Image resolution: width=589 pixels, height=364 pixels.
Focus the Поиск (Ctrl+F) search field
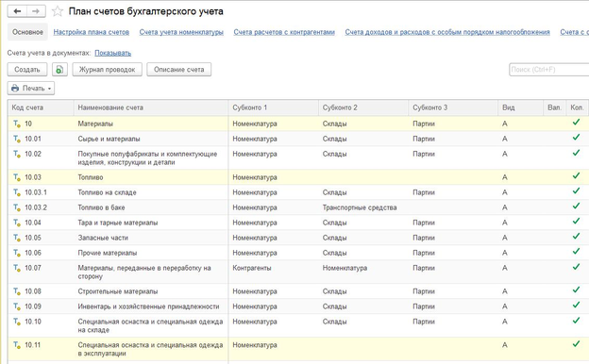[x=548, y=70]
